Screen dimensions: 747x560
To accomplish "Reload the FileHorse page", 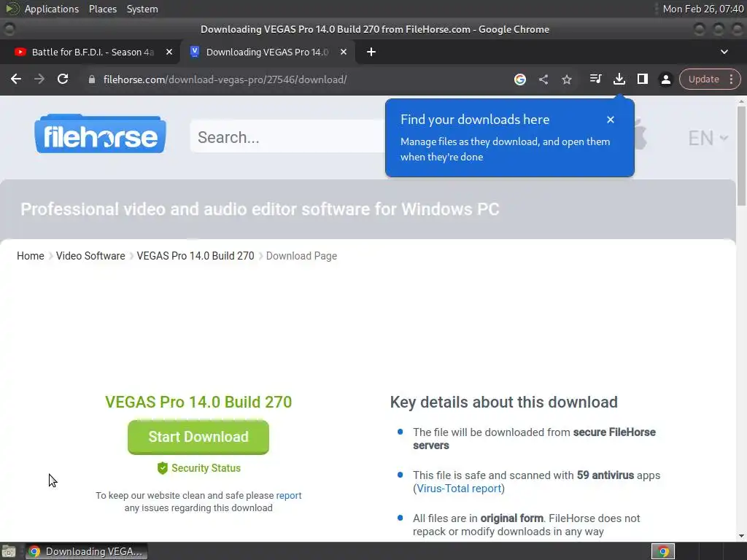I will point(63,79).
